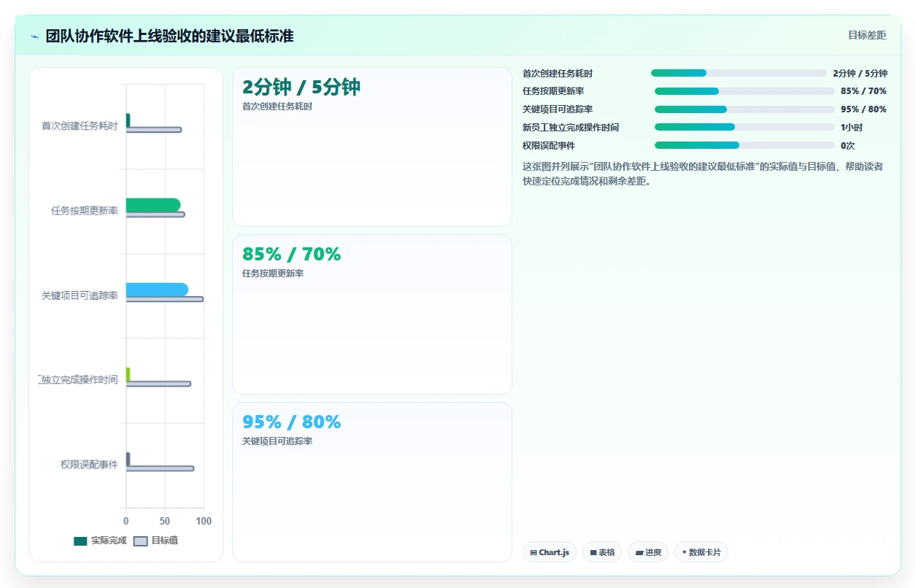Click the green 任务按期更新率 actual bar in chart
Image resolution: width=916 pixels, height=588 pixels.
click(x=153, y=205)
